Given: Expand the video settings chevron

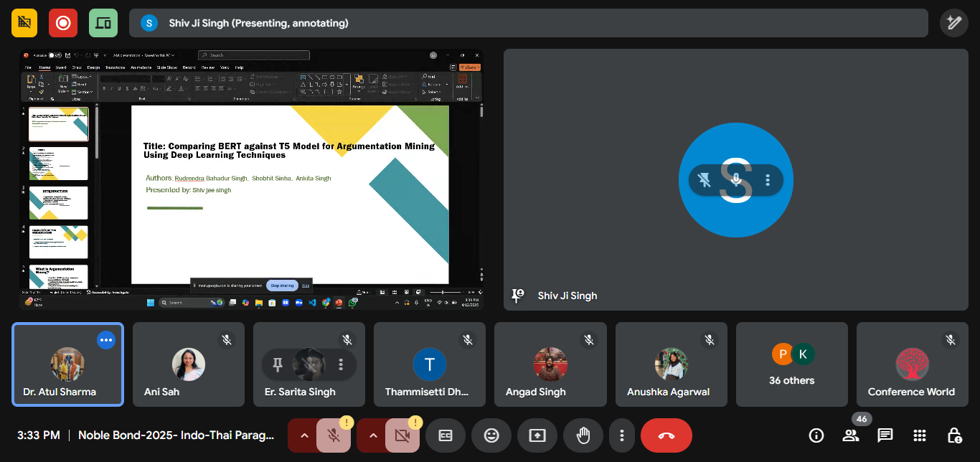Looking at the screenshot, I should (374, 435).
